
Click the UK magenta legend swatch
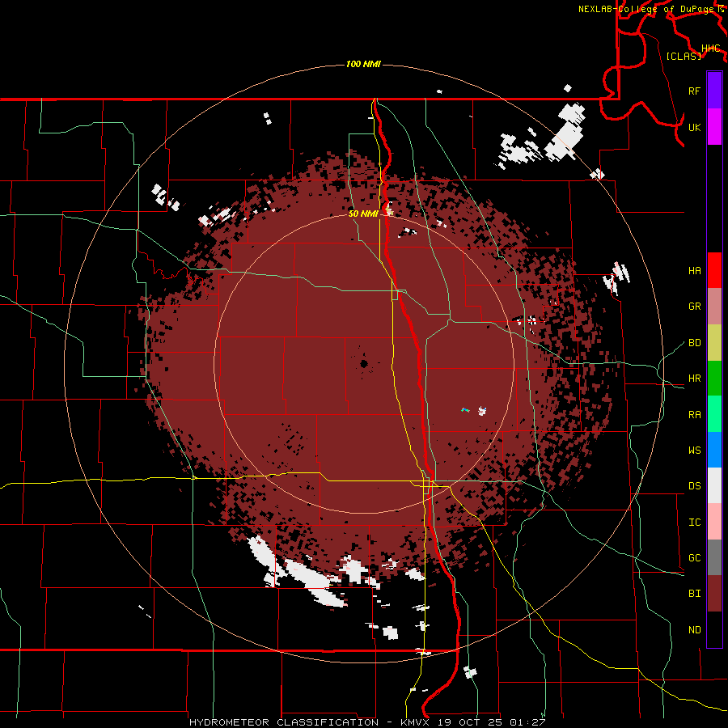coord(714,127)
